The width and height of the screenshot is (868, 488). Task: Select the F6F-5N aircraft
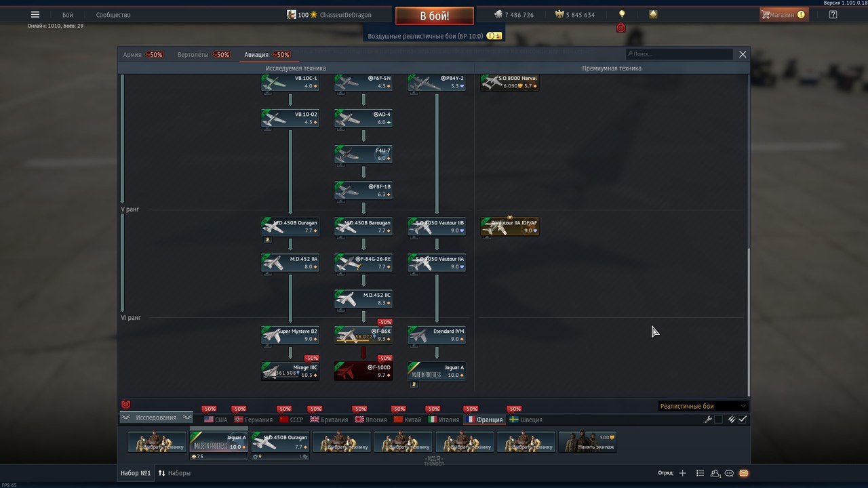click(363, 83)
